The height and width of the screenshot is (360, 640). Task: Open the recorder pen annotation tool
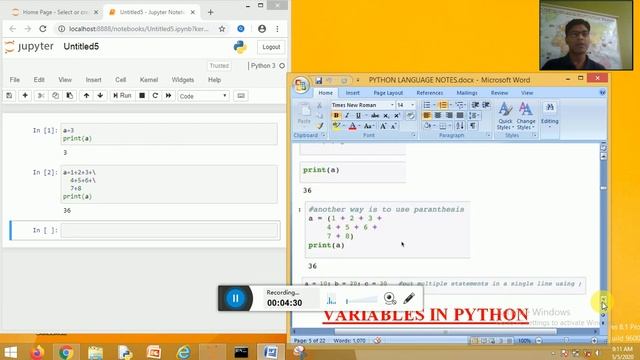[409, 298]
